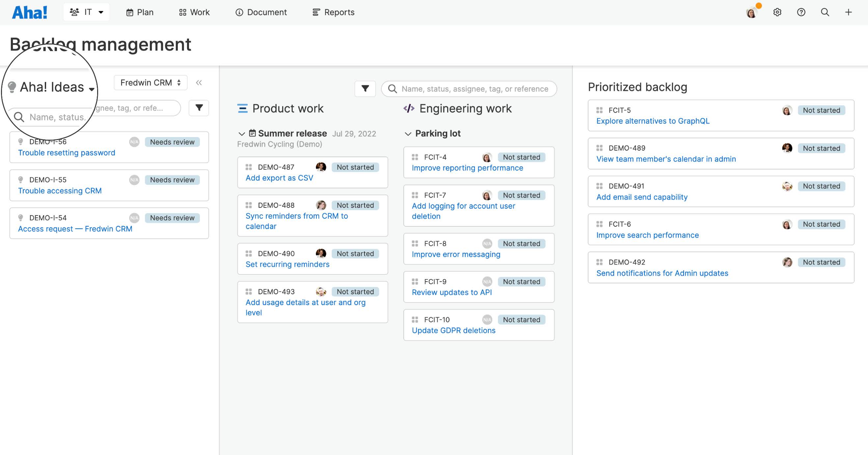Collapse the Parking lot section
Screen dimensions: 868x455
tap(408, 134)
